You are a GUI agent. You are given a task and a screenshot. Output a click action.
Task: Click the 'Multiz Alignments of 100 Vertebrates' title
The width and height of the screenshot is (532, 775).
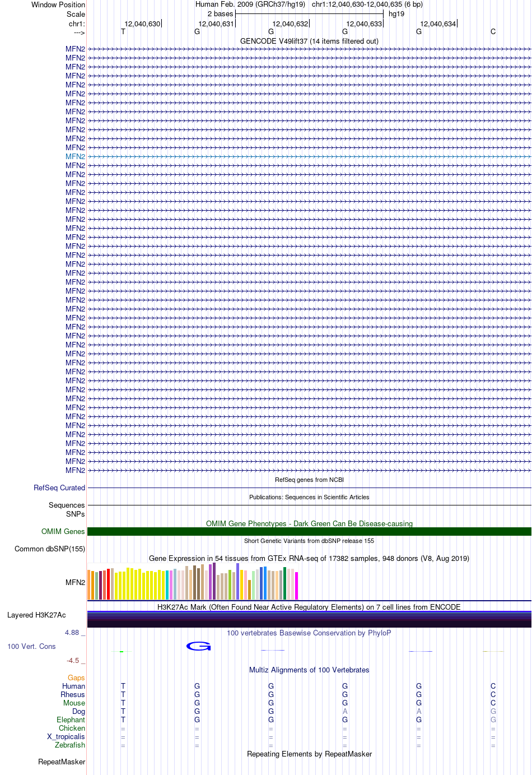pos(309,670)
